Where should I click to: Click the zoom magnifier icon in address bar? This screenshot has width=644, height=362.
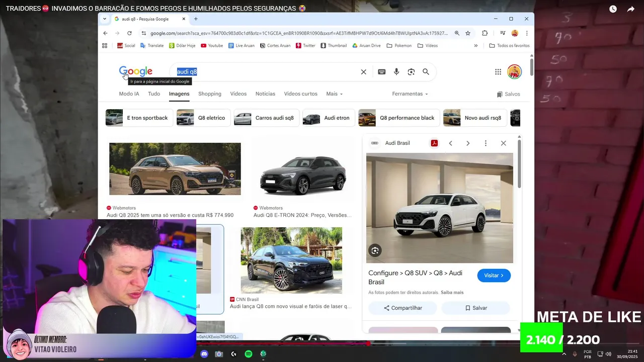point(457,33)
